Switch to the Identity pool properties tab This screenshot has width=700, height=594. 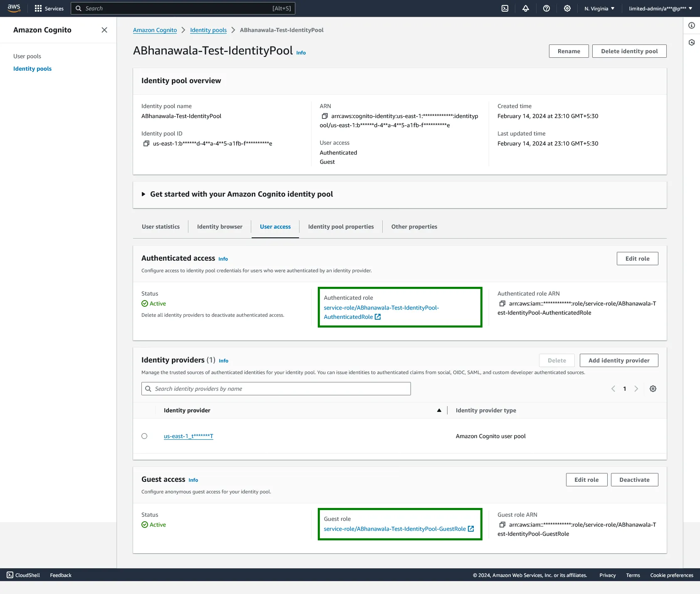click(x=341, y=227)
